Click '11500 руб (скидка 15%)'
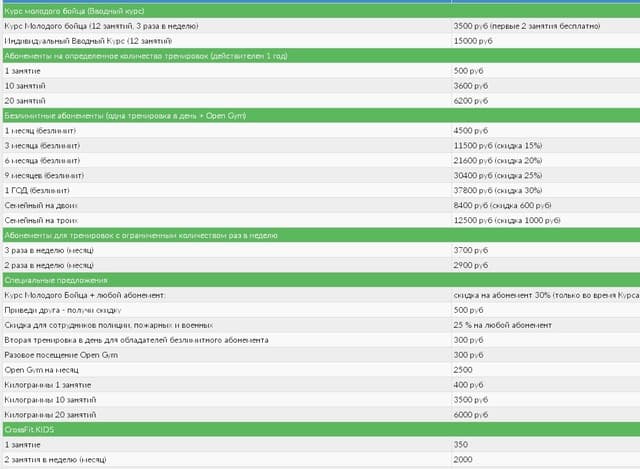The image size is (640, 469). coord(498,146)
